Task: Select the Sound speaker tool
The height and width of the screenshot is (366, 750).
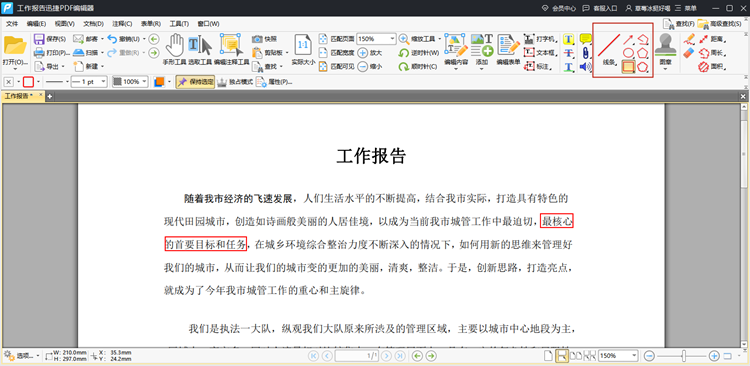Action: coord(585,67)
